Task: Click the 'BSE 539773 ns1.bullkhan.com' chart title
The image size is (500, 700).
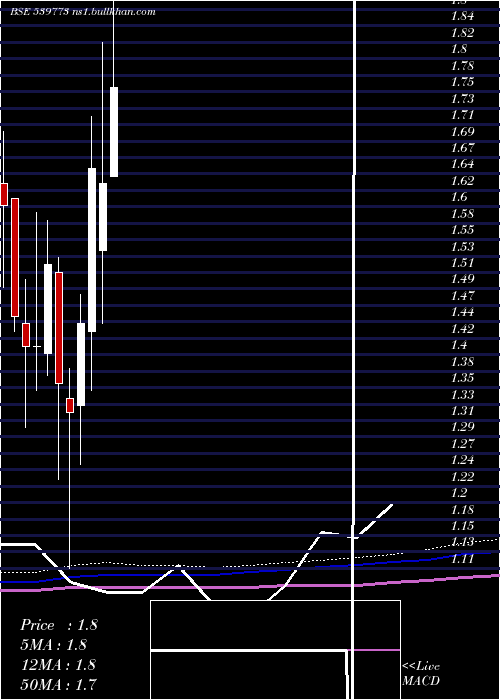Action: 83,12
